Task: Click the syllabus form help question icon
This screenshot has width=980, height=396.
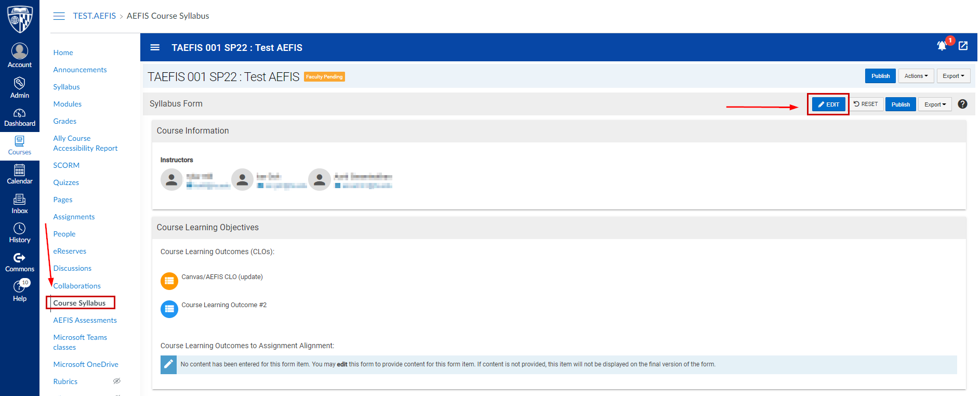Action: click(x=962, y=104)
